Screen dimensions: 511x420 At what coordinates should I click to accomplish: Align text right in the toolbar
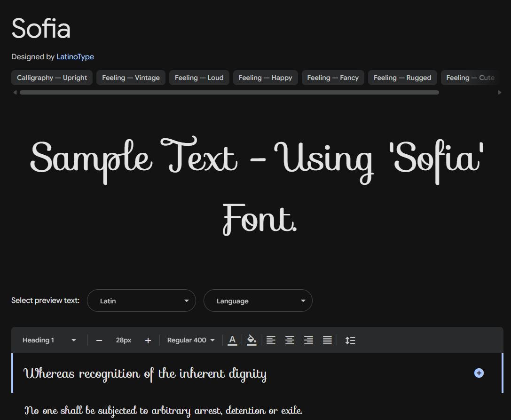pyautogui.click(x=308, y=340)
